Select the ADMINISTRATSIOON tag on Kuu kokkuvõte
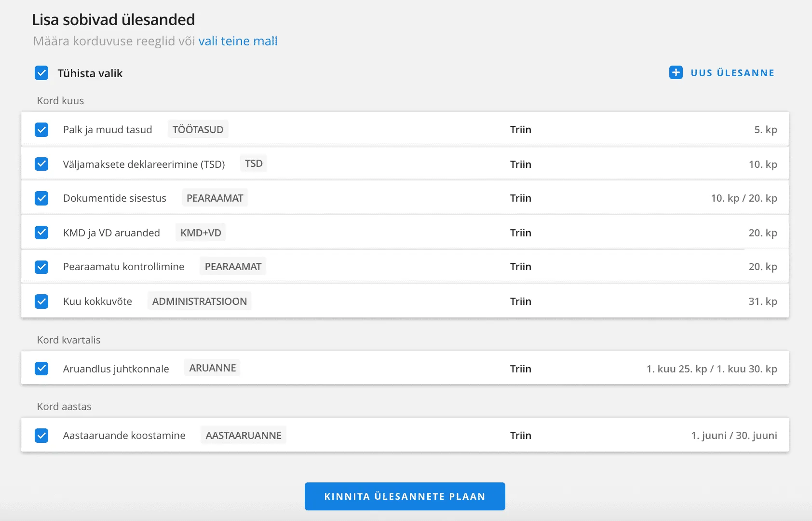The image size is (812, 521). [199, 301]
